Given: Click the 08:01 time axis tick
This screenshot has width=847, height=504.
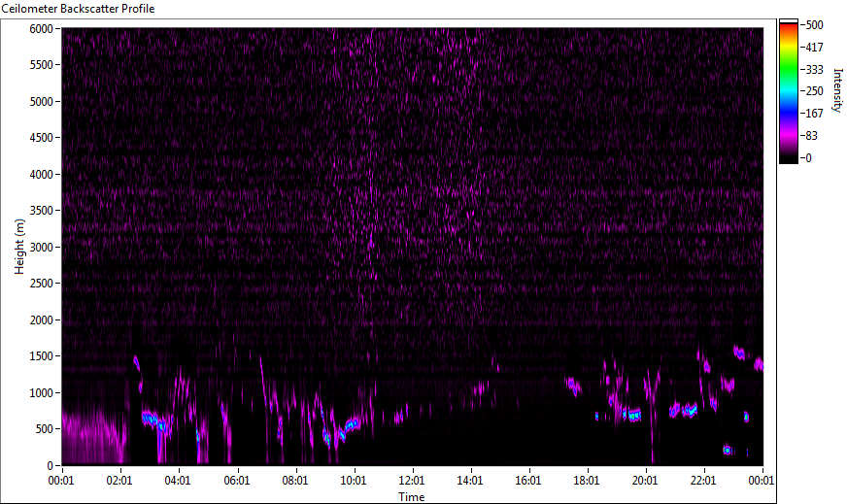Looking at the screenshot, I should tap(295, 481).
